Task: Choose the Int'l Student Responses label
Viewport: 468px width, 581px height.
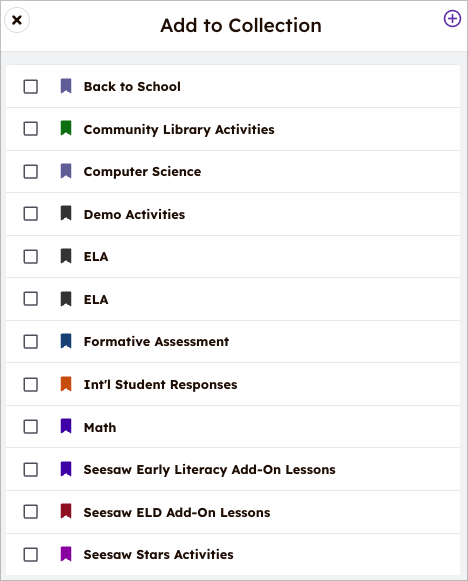Action: pos(160,384)
